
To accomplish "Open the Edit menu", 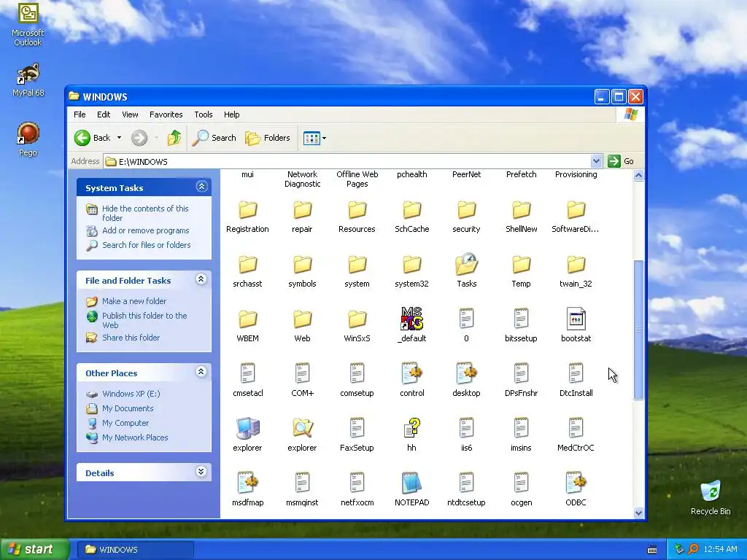I will (x=104, y=114).
